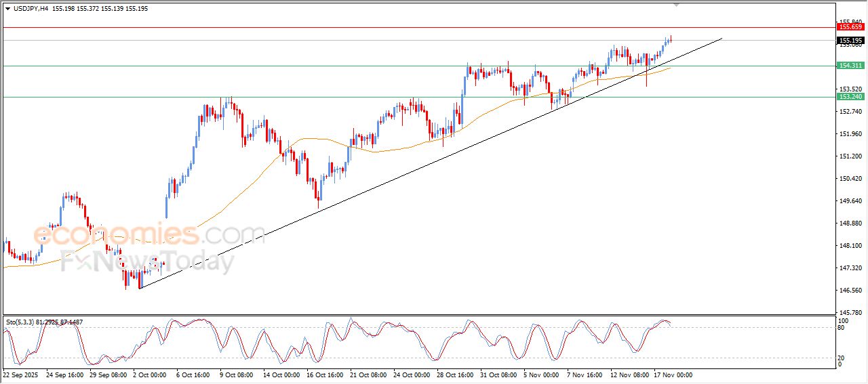Click the 150.420 price scale value

tap(850, 179)
